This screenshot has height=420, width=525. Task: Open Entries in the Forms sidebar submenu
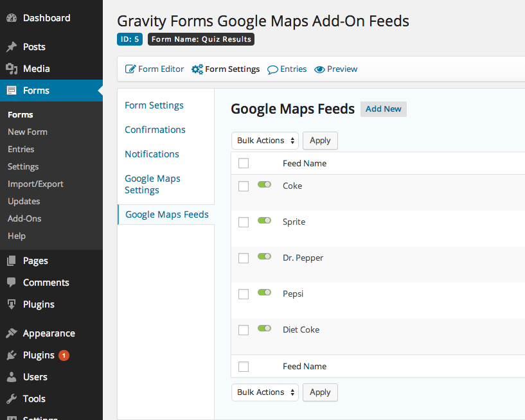[21, 149]
